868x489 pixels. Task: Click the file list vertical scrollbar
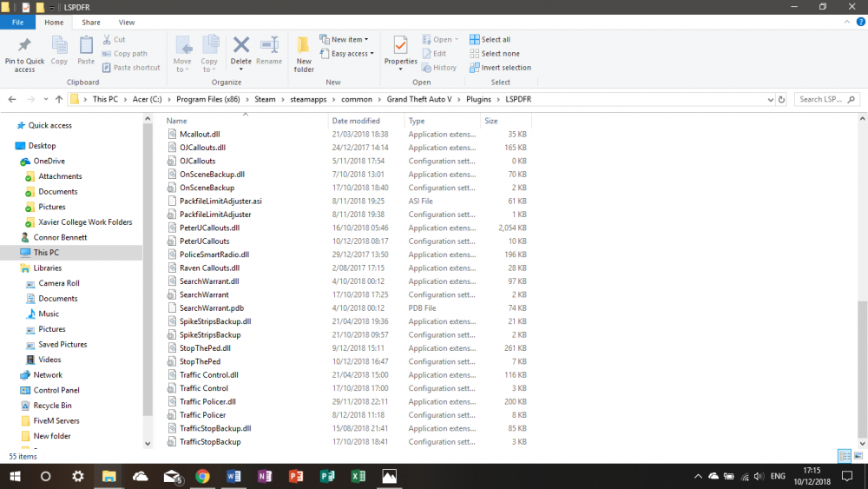[x=862, y=369]
